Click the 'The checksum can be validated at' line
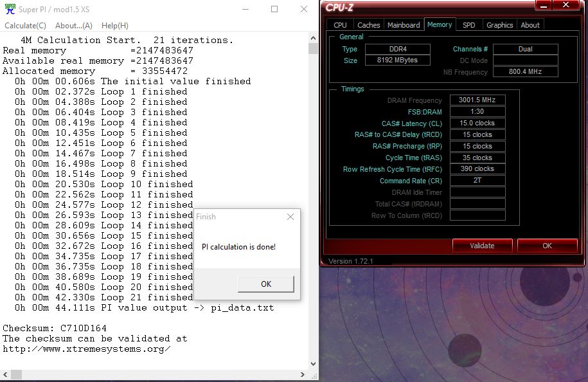 tap(95, 338)
